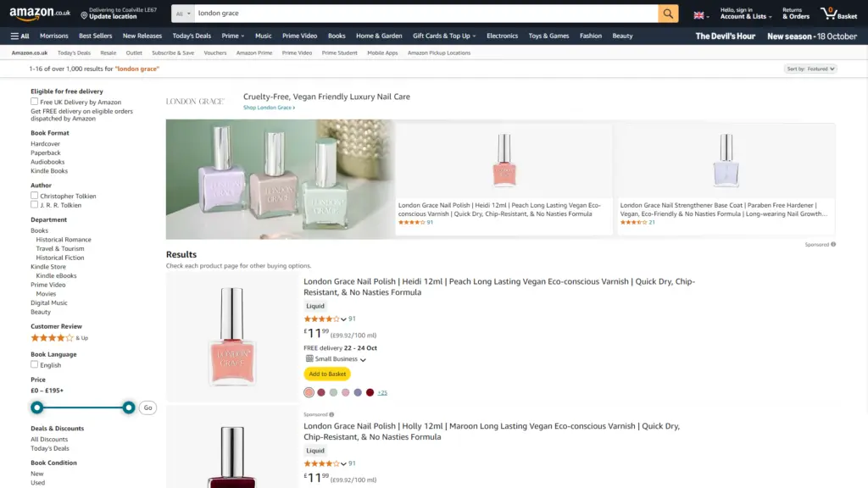
Task: Click the Small Business badge icon
Action: pyautogui.click(x=309, y=358)
